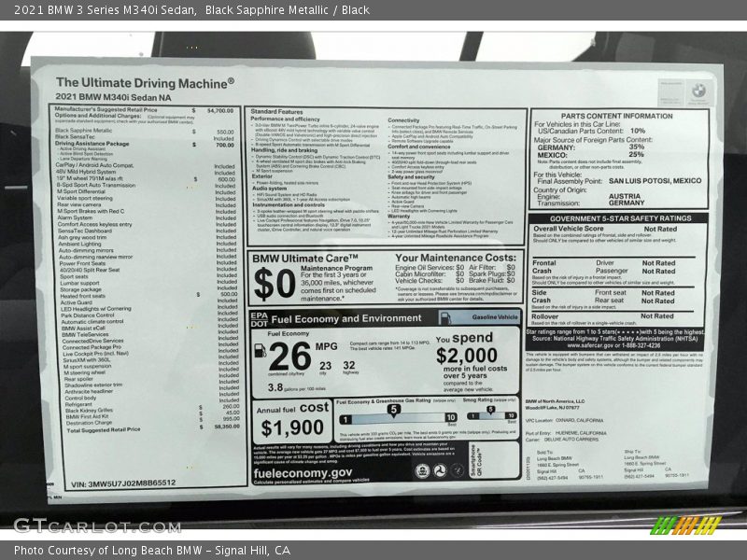Click the fueleconomy.gov web address
747x560 pixels.
[303, 473]
